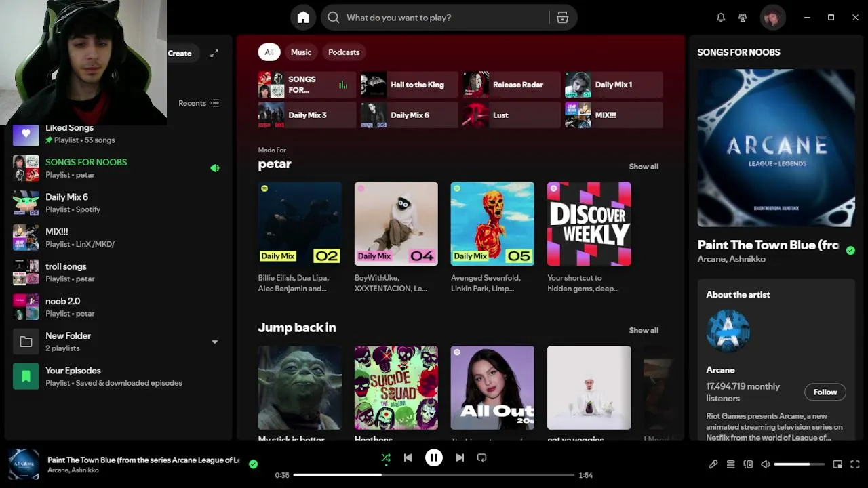Open Daily Mix 6 in library list

(x=118, y=203)
